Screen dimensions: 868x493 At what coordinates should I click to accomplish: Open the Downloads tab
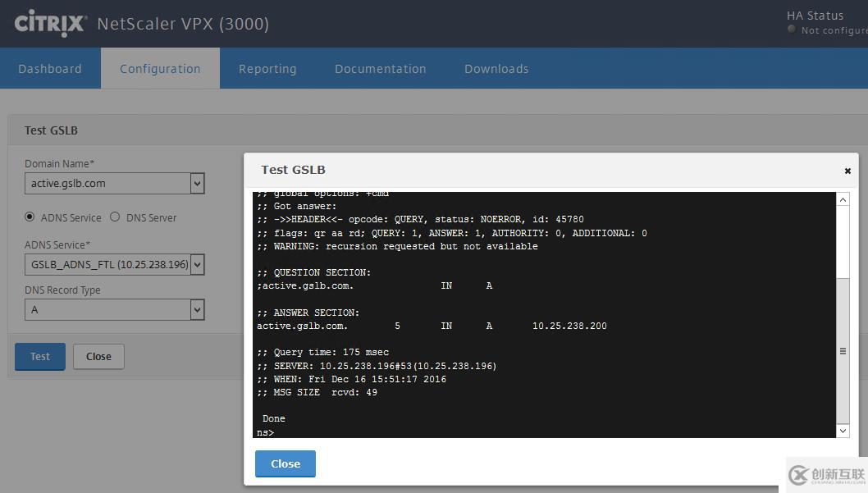(x=496, y=69)
